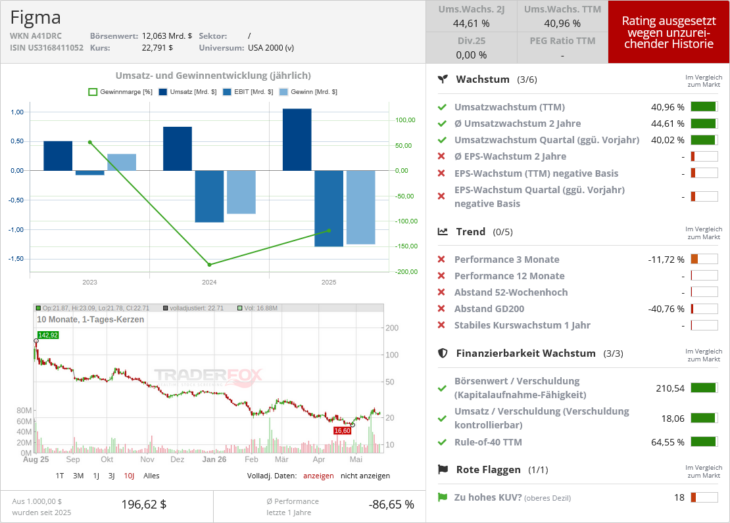Click 'nicht anzeigen' for volladj. Daten
The width and height of the screenshot is (730, 523).
[x=365, y=475]
